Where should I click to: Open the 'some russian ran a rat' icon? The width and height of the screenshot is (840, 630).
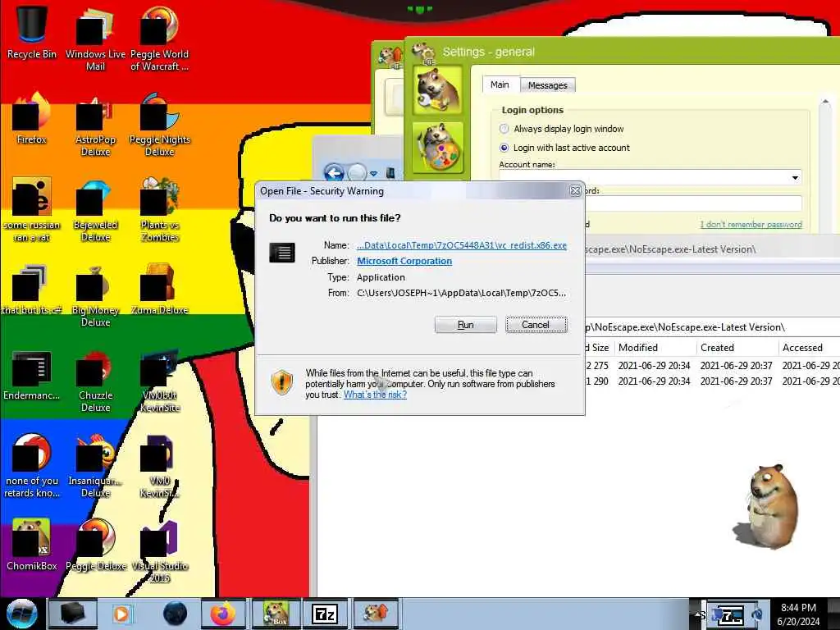[32, 209]
